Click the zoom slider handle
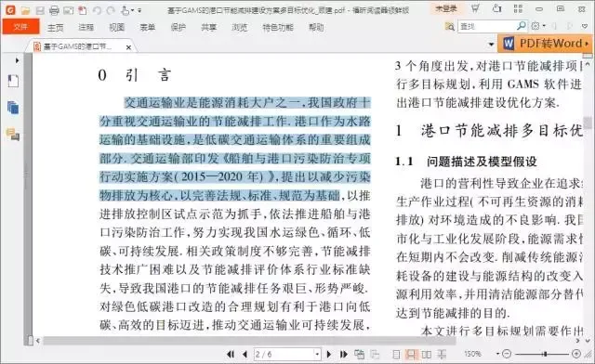 (x=545, y=354)
